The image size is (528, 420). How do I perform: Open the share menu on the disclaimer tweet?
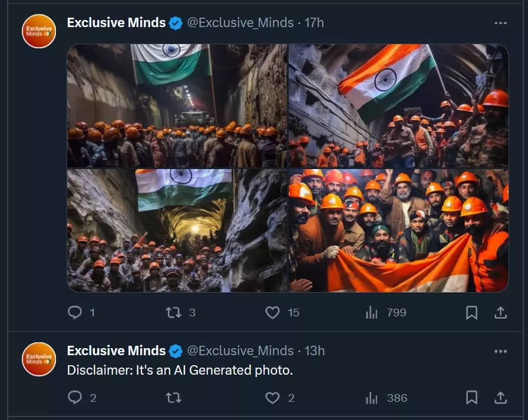pyautogui.click(x=501, y=398)
